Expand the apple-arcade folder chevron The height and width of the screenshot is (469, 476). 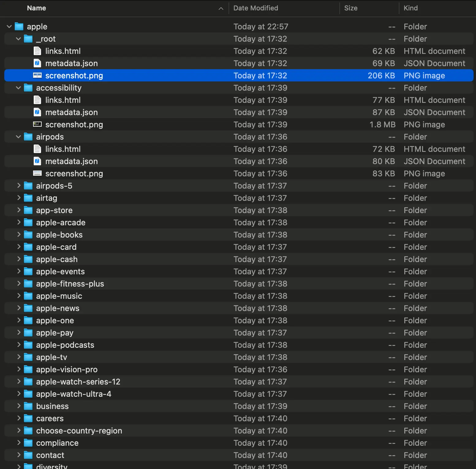(19, 222)
